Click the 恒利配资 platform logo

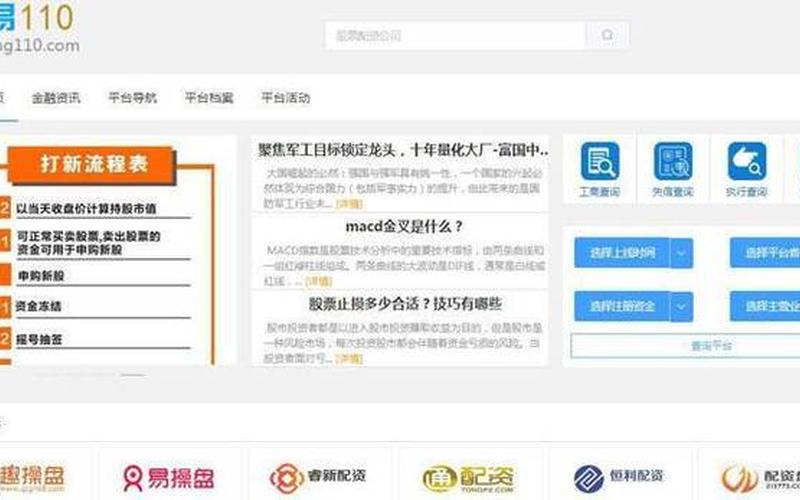point(618,477)
